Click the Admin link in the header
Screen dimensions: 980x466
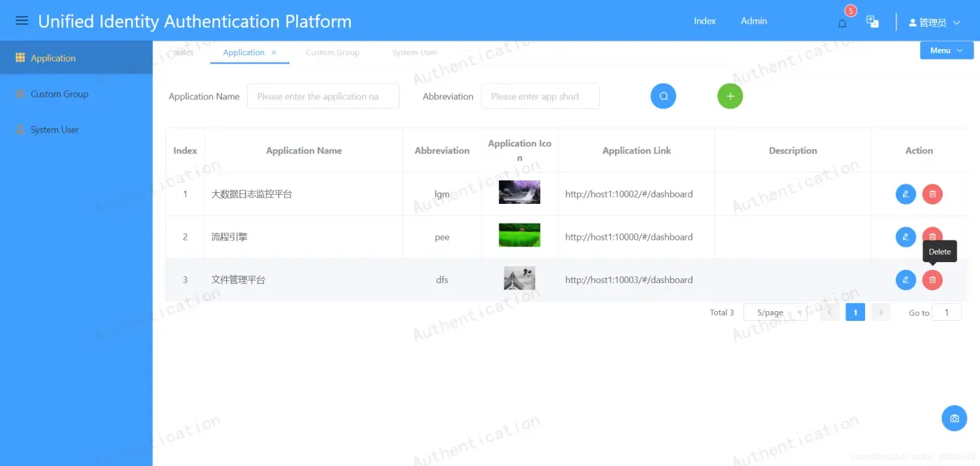753,21
